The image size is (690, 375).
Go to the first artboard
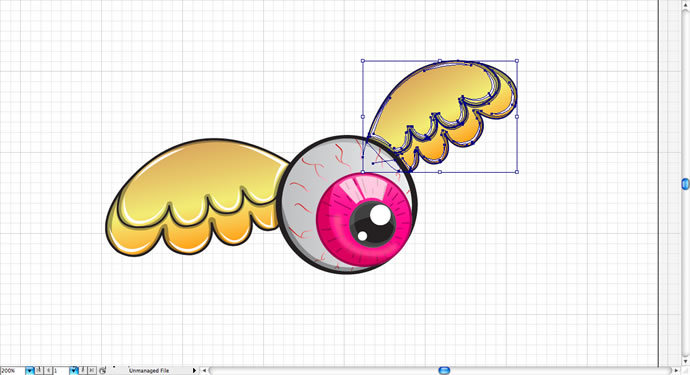tap(39, 371)
